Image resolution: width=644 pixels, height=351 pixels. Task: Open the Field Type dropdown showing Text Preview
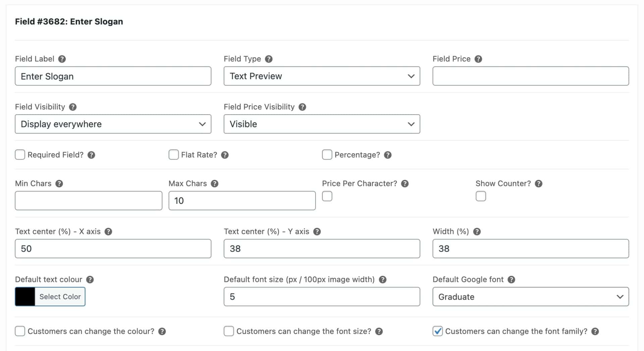[322, 76]
